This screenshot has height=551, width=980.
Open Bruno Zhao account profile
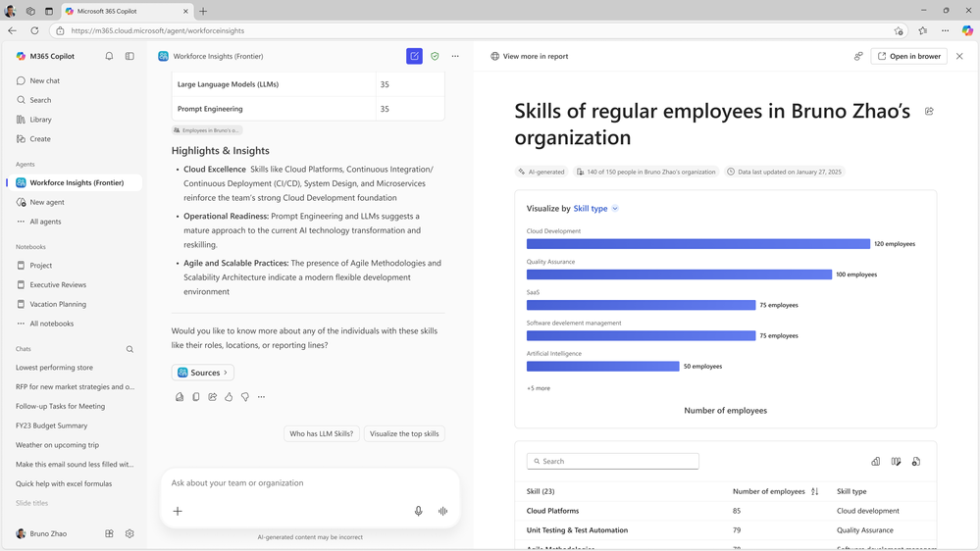click(x=41, y=533)
